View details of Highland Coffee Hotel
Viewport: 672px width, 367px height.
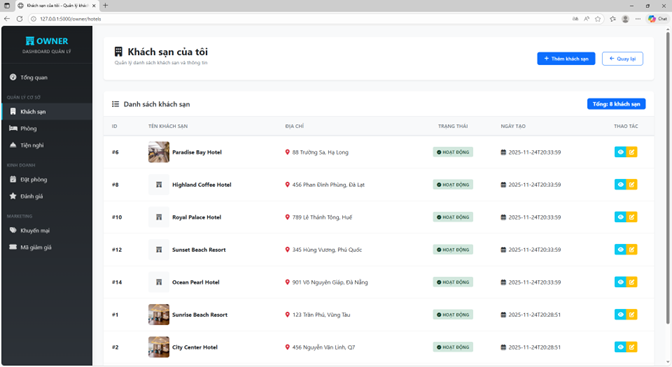click(620, 185)
